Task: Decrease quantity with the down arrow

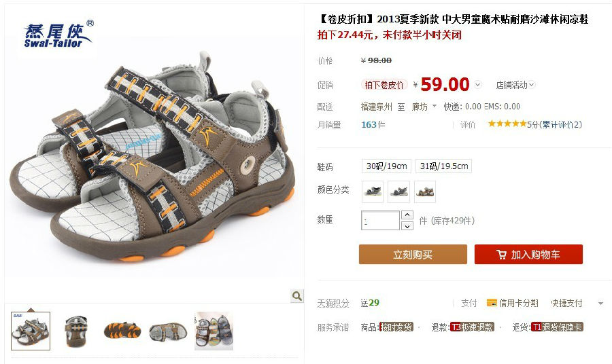Action: 407,226
